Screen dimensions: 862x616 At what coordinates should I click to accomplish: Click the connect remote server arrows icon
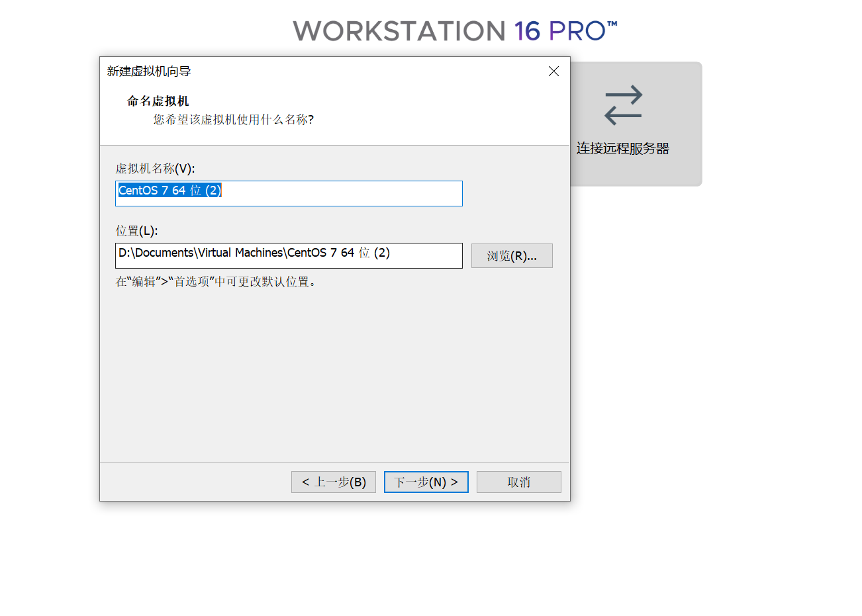[x=623, y=105]
